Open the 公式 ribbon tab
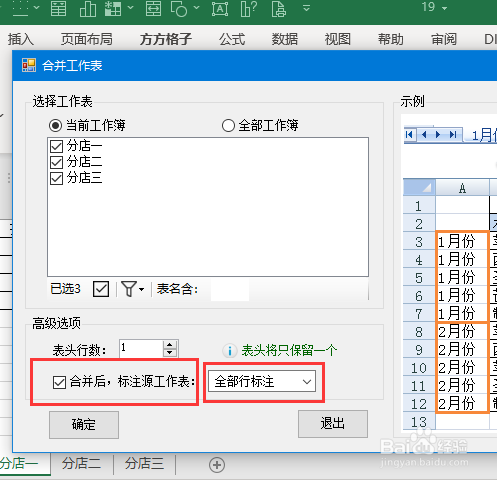This screenshot has width=497, height=480. point(232,39)
